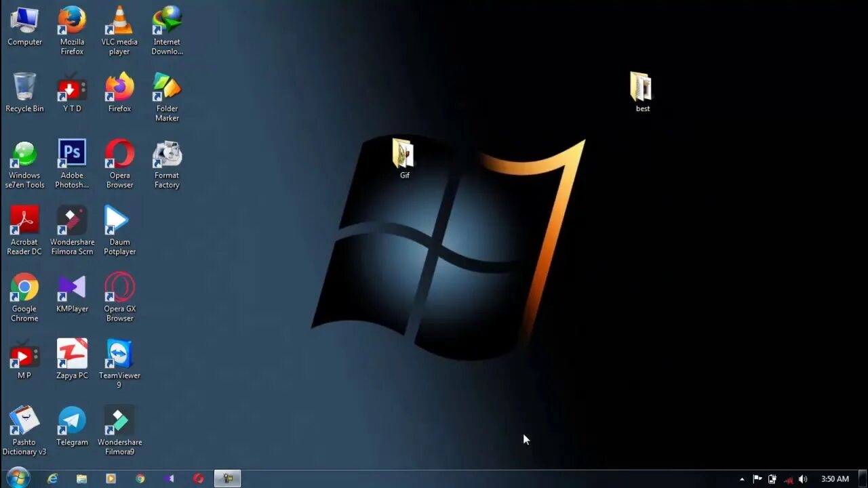Select the Folder Marker shortcut

[167, 98]
